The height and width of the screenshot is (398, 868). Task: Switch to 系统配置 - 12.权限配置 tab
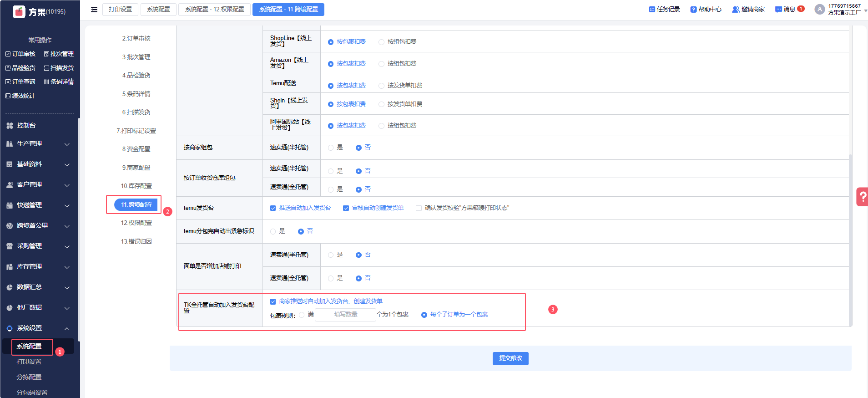pyautogui.click(x=214, y=10)
